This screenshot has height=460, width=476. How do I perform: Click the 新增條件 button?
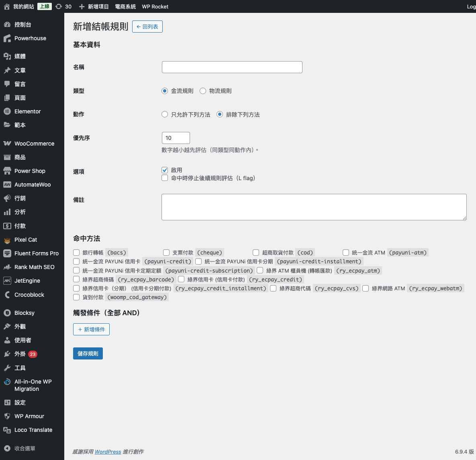tap(91, 329)
